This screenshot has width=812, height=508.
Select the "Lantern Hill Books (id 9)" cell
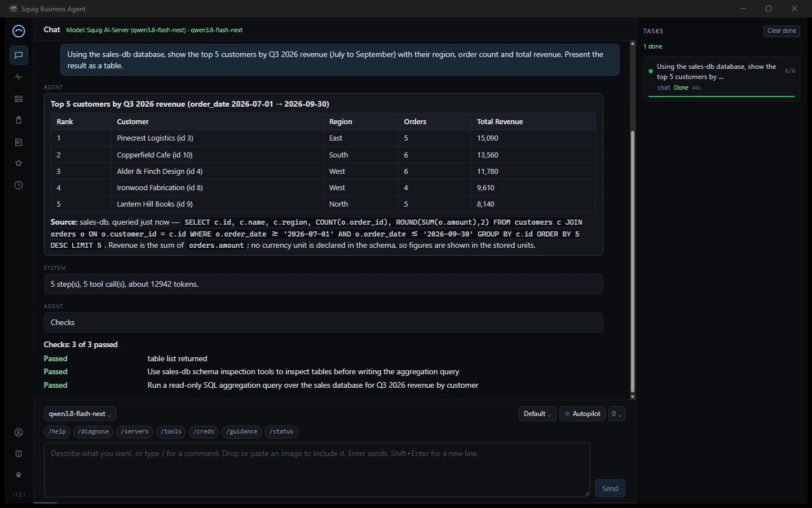[x=217, y=204]
